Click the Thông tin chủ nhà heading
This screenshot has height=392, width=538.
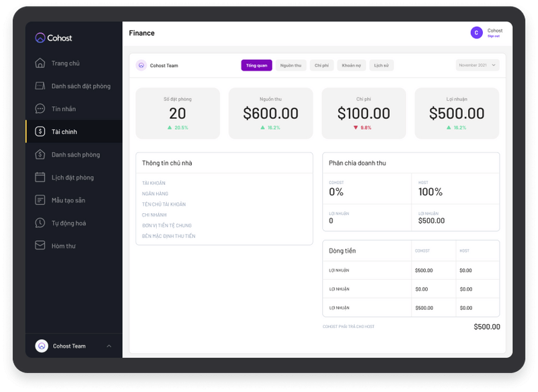167,163
